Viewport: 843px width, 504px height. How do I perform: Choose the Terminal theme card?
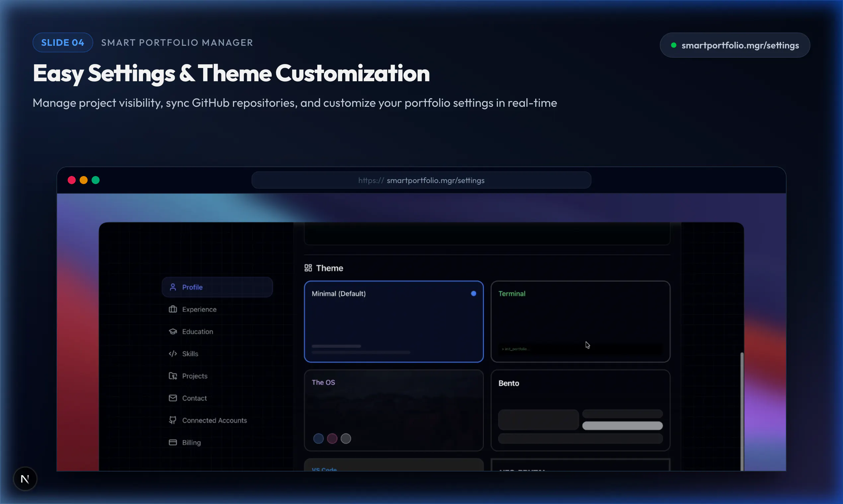[580, 322]
